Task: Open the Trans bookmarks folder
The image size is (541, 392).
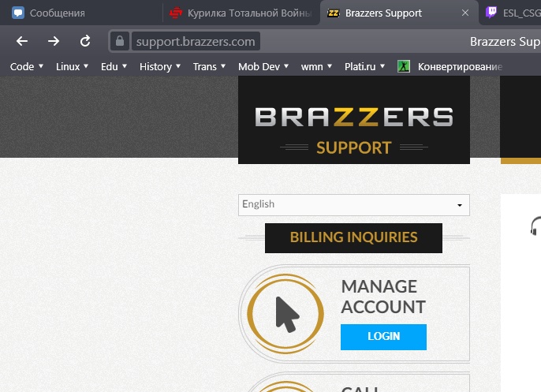Action: click(x=209, y=66)
